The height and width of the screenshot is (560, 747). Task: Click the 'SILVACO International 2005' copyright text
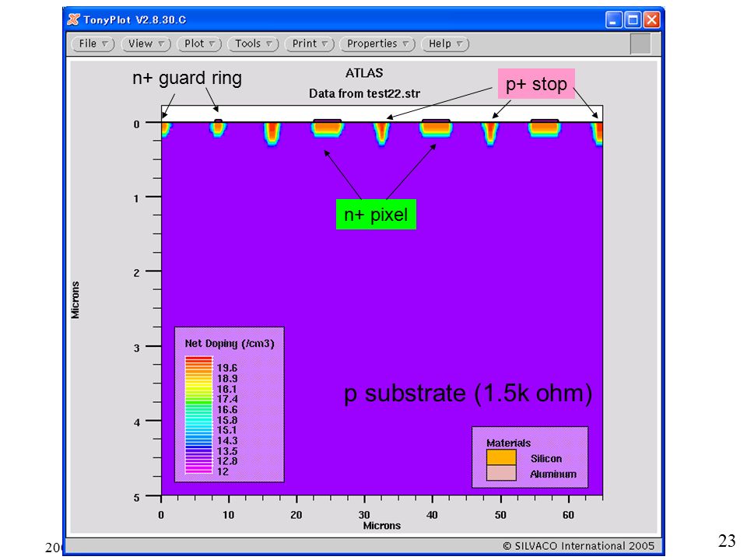click(x=578, y=546)
